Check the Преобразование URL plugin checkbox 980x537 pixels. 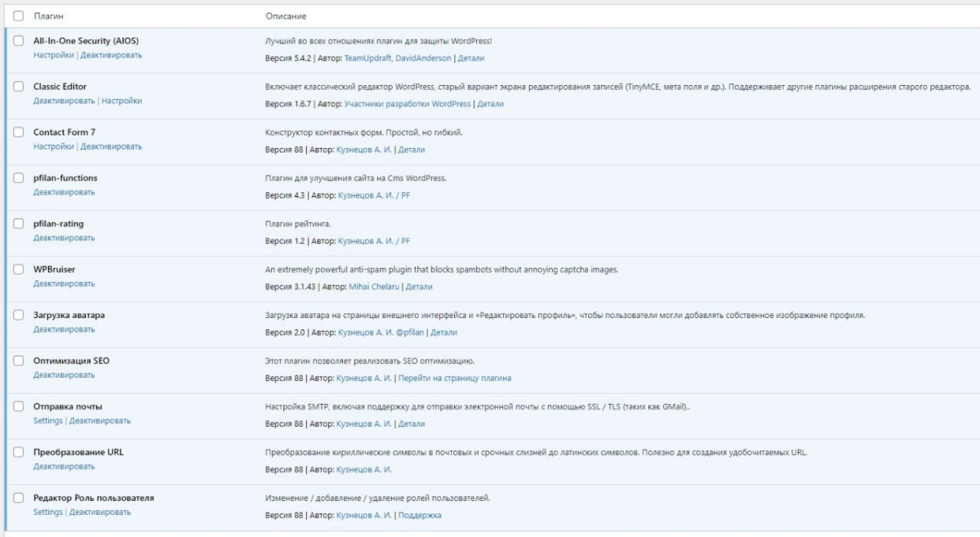[19, 452]
